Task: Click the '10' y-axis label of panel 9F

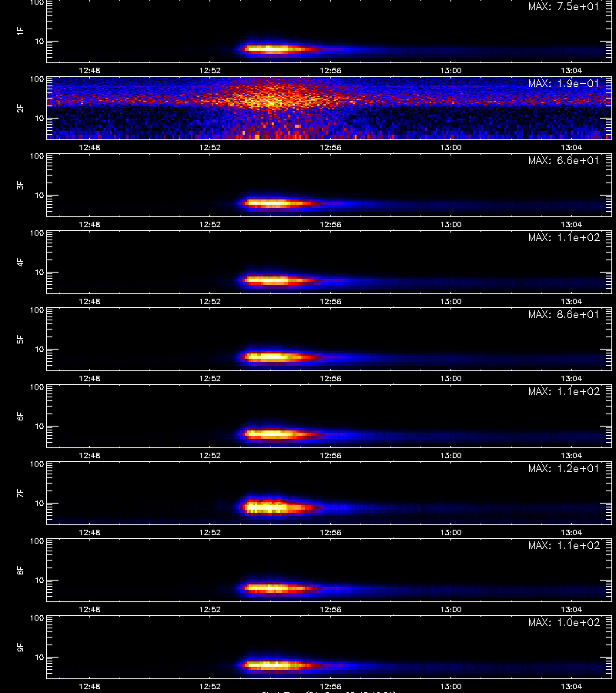Action: (39, 658)
